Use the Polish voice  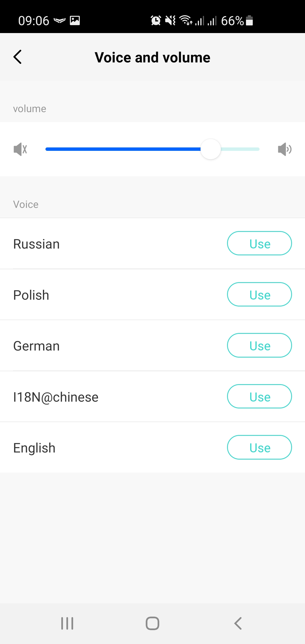pyautogui.click(x=259, y=294)
